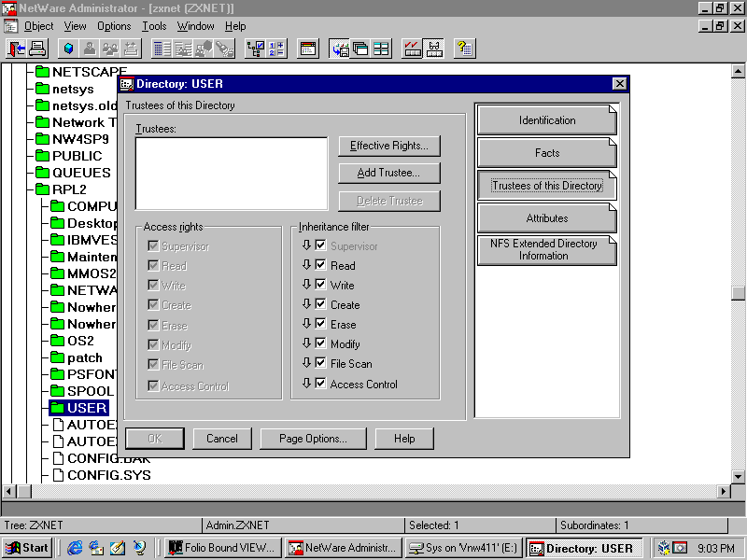
Task: Click the Start button
Action: tap(28, 548)
